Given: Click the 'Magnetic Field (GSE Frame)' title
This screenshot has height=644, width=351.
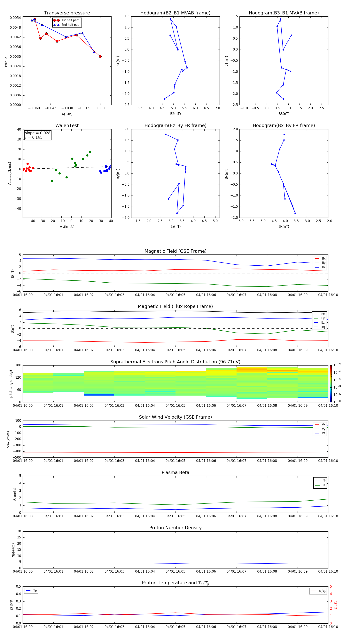Looking at the screenshot, I should (175, 251).
